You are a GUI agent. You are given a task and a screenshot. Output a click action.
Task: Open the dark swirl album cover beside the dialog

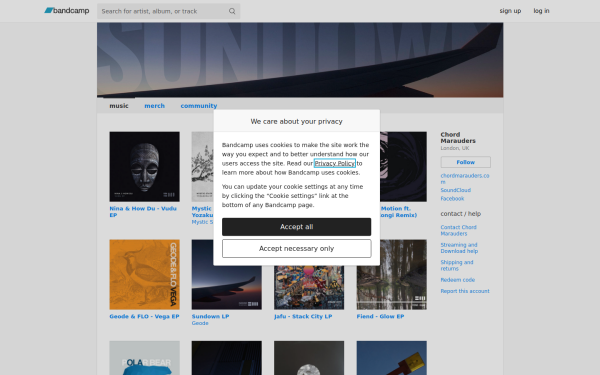(403, 166)
